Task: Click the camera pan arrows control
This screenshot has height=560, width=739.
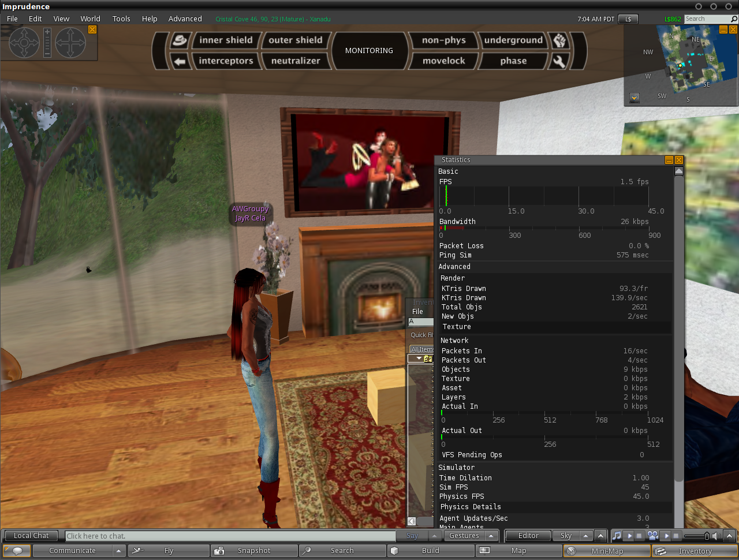Action: [70, 43]
